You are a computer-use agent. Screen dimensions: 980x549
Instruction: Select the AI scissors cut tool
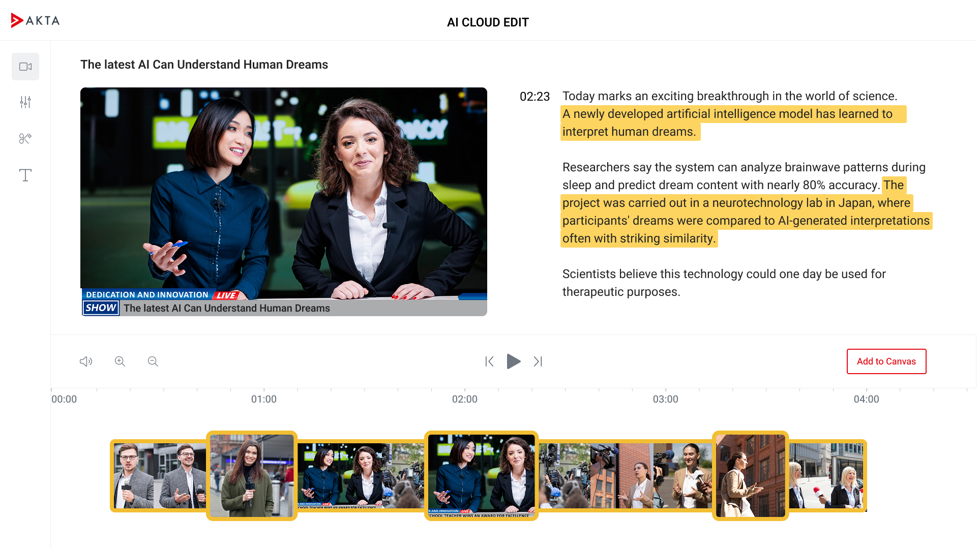(25, 138)
